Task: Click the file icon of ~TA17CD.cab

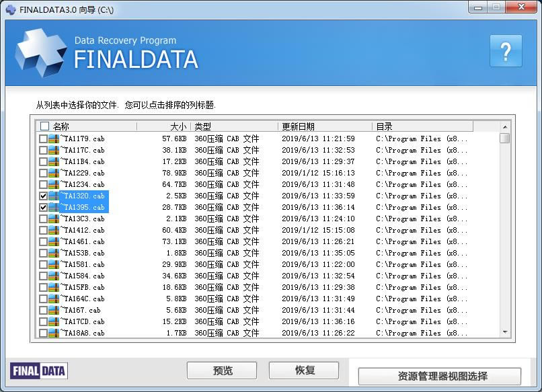Action: pyautogui.click(x=54, y=321)
